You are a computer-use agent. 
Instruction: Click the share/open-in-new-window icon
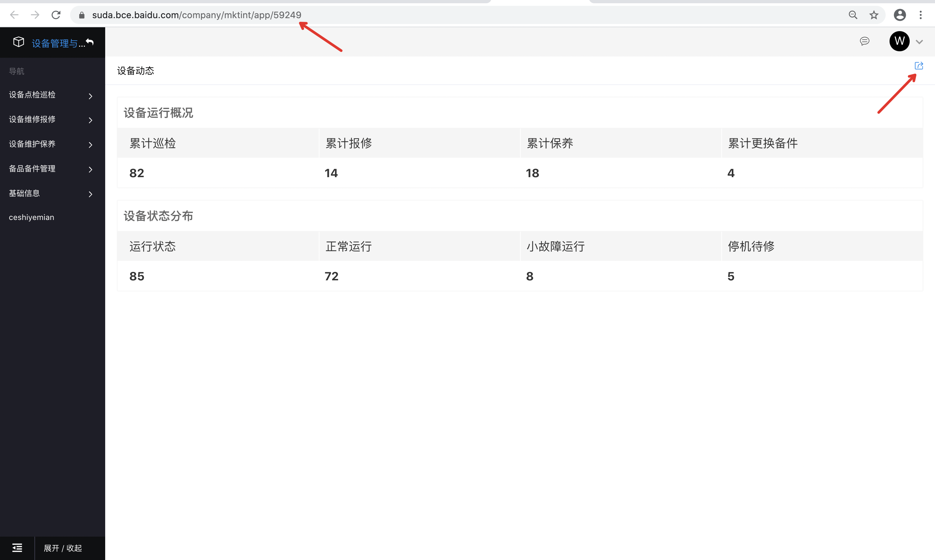coord(919,66)
